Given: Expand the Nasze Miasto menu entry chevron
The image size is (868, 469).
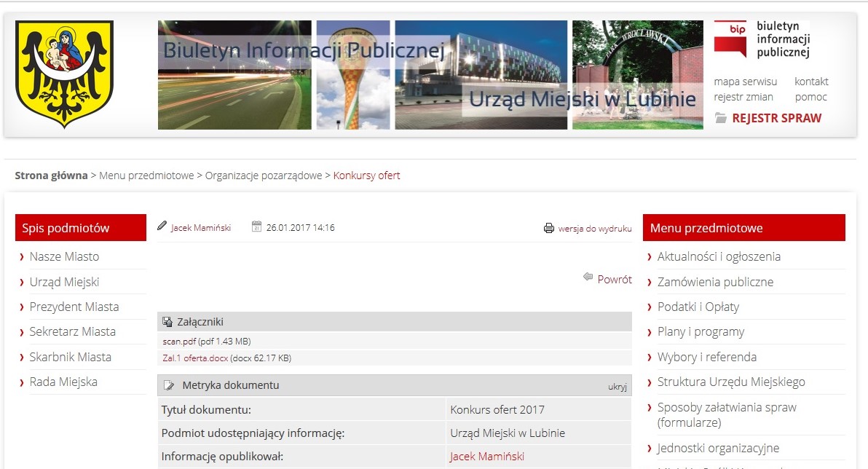Looking at the screenshot, I should [x=23, y=256].
